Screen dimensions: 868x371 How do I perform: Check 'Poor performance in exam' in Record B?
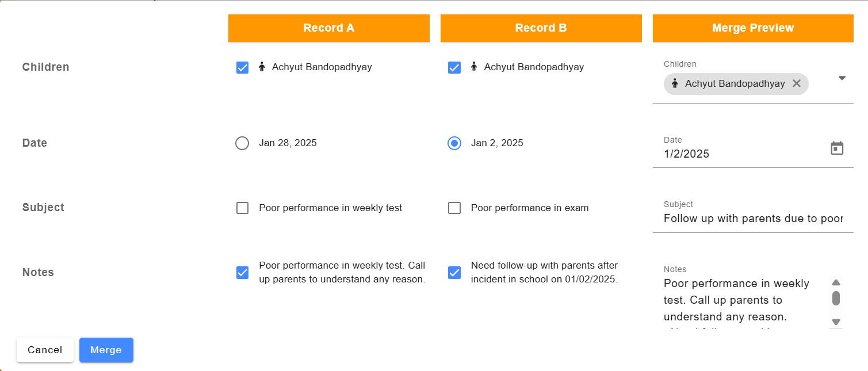[454, 208]
